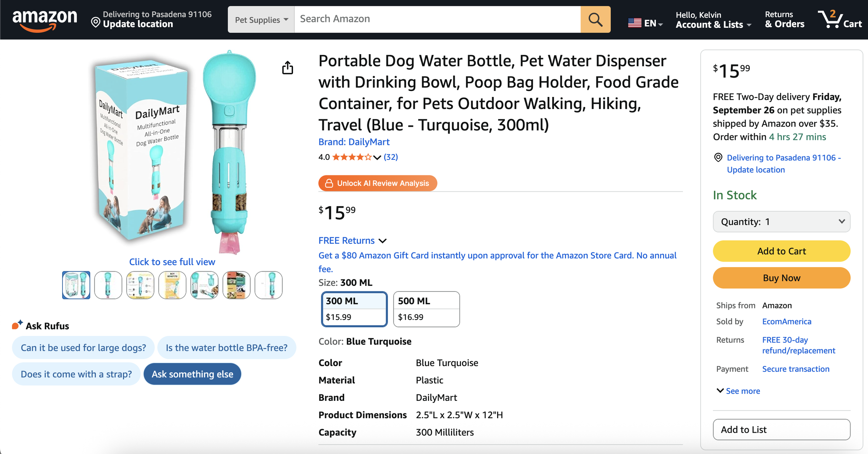This screenshot has height=454, width=868.
Task: Expand See more seller details
Action: [x=738, y=391]
